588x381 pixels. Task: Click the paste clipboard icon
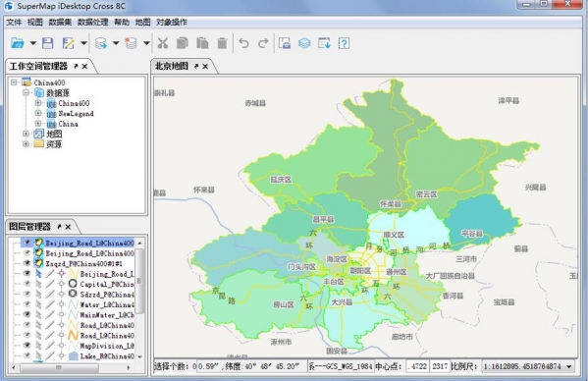click(202, 43)
